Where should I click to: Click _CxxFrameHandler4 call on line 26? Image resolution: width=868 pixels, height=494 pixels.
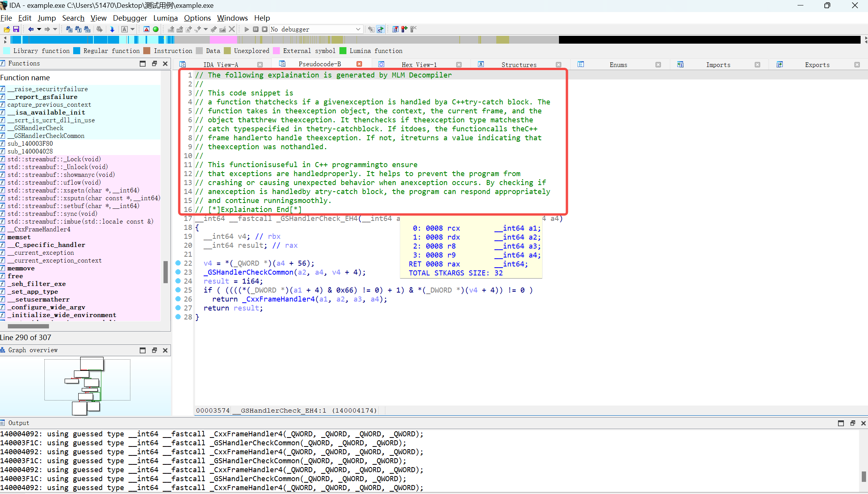tap(278, 299)
